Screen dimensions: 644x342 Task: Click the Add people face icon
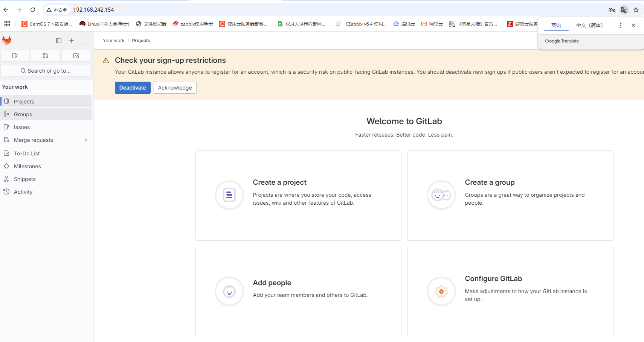tap(229, 291)
